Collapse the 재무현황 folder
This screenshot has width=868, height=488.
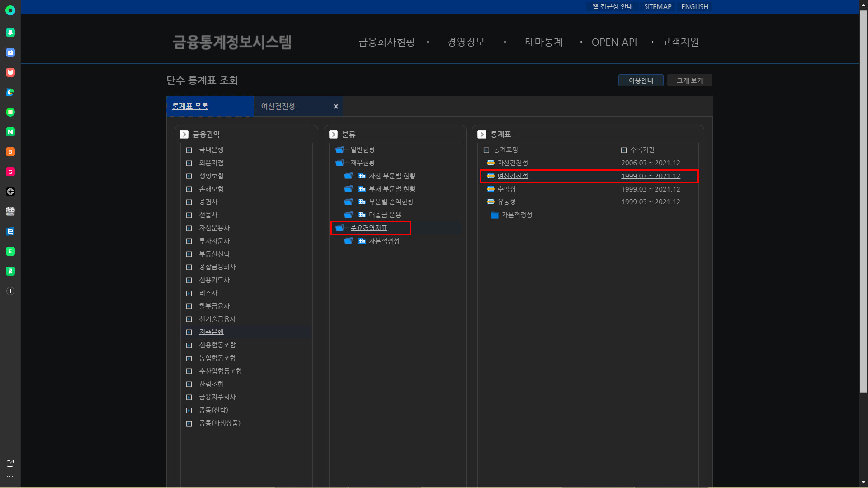pos(340,163)
